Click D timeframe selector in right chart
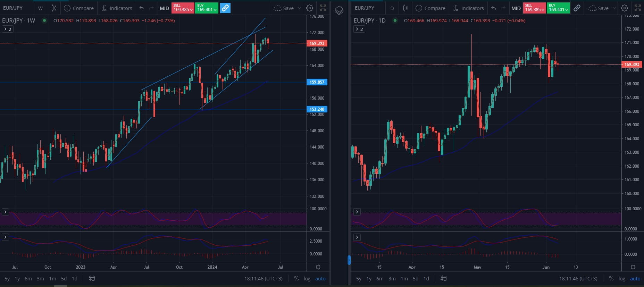Screen dimensions: 644x287 392,8
